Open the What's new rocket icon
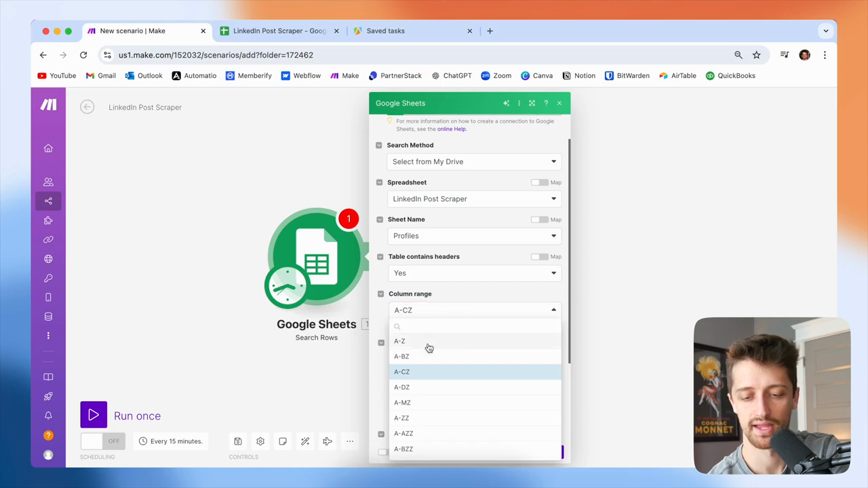The height and width of the screenshot is (488, 868). tap(48, 396)
